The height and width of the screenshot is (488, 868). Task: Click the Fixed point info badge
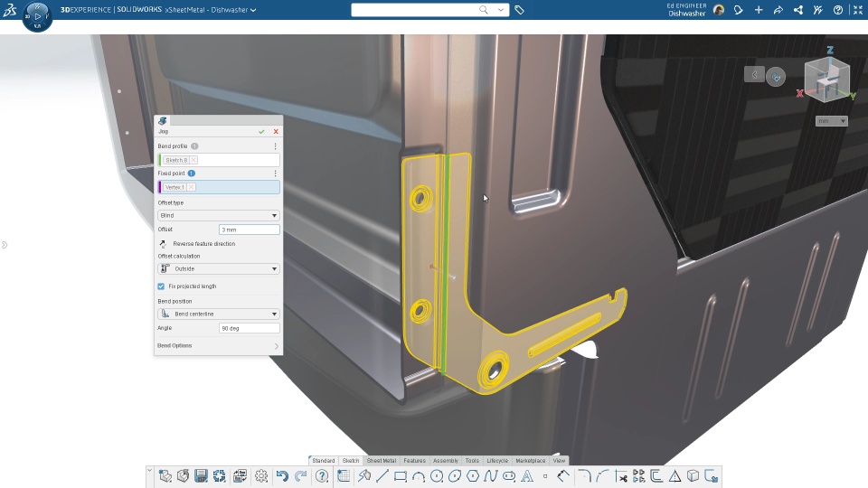pos(192,174)
